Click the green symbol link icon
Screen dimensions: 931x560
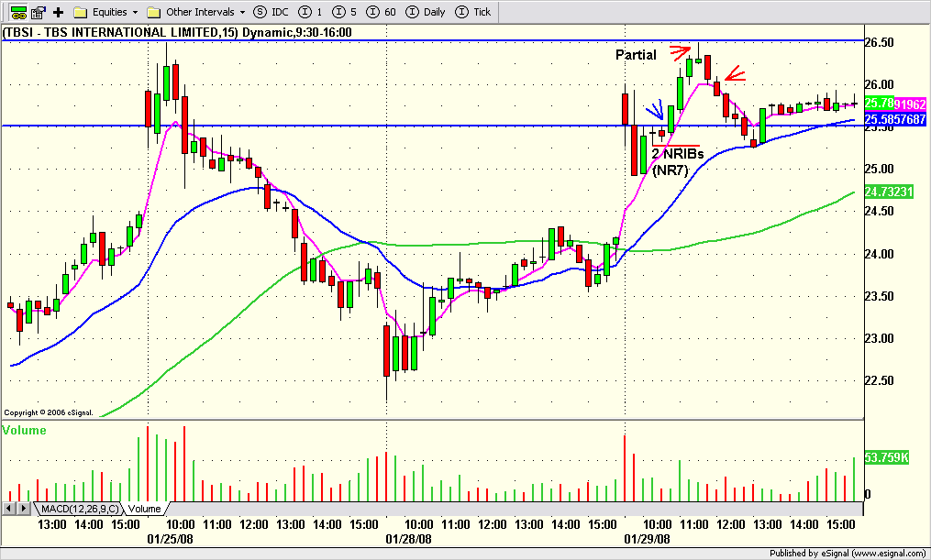click(x=19, y=12)
